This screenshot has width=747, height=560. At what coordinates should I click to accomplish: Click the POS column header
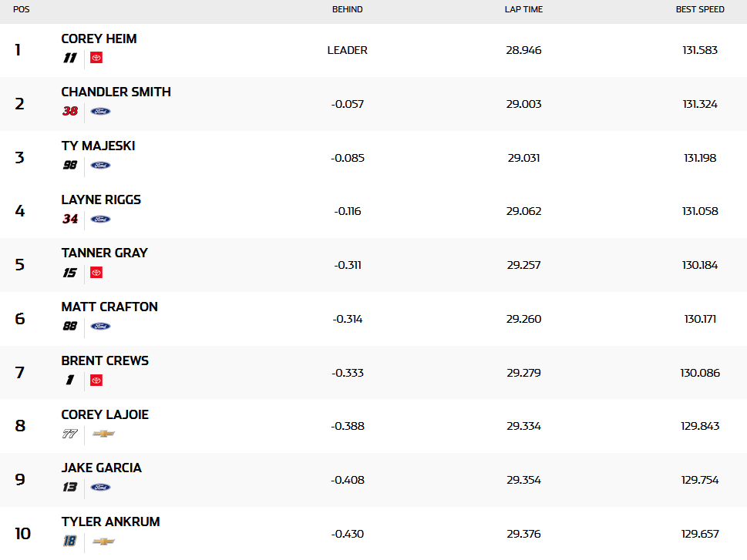click(x=22, y=9)
